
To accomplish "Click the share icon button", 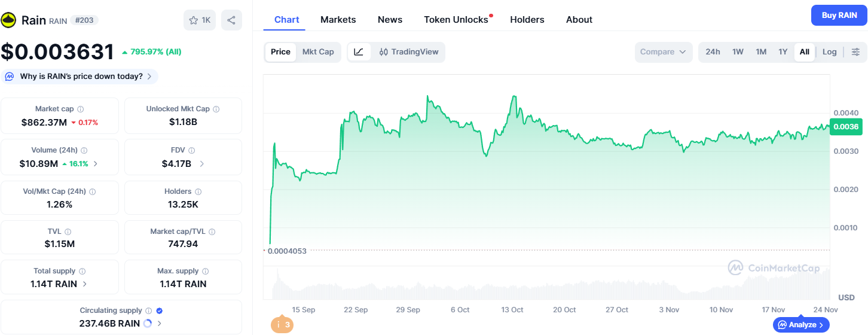I will tap(231, 20).
